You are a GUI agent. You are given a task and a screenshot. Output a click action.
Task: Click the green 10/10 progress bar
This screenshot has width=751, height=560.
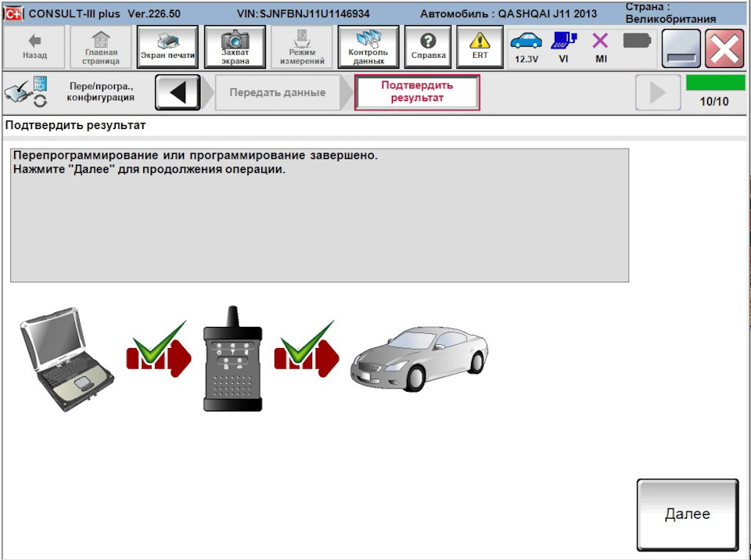click(715, 82)
